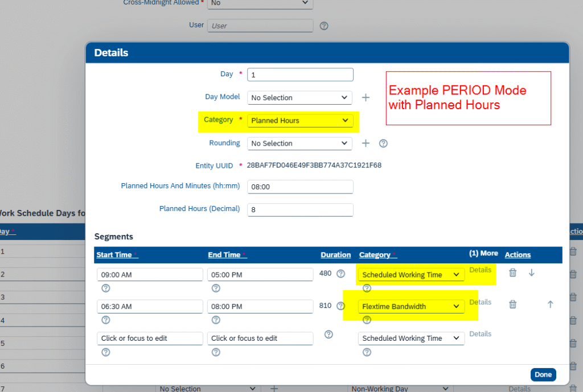Click plus icon next to Day Model
Viewport: 583px width, 392px height.
point(366,98)
